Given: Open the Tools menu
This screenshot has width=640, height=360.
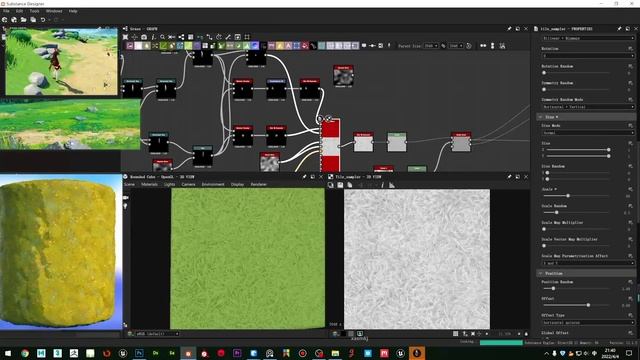Looking at the screenshot, I should point(34,11).
